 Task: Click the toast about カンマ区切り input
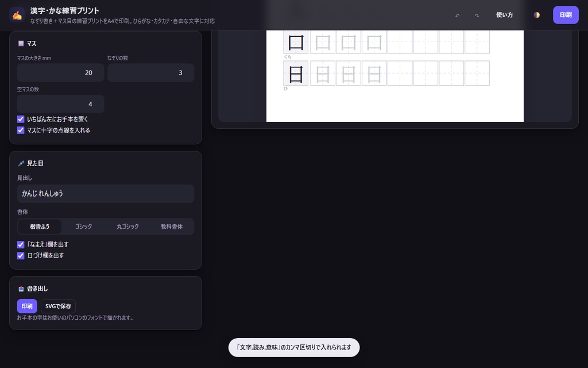[x=294, y=347]
